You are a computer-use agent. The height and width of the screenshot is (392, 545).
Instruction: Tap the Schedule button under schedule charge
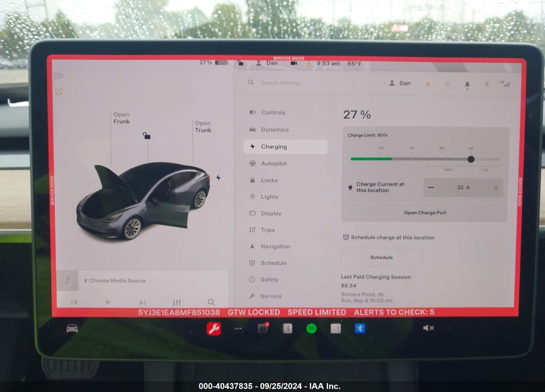point(381,258)
